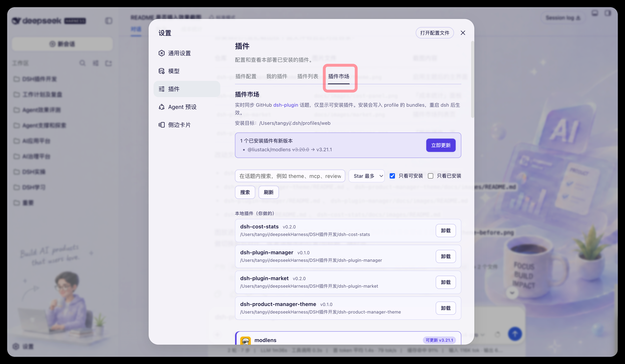
Task: Switch to the 插件配置 tab
Action: [x=246, y=76]
